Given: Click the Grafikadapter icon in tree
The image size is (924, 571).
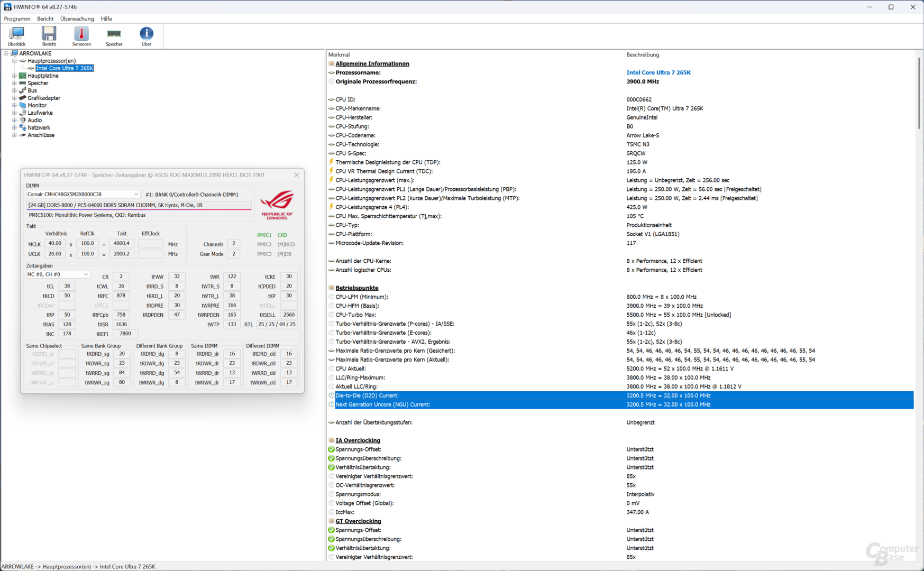Looking at the screenshot, I should tap(23, 98).
